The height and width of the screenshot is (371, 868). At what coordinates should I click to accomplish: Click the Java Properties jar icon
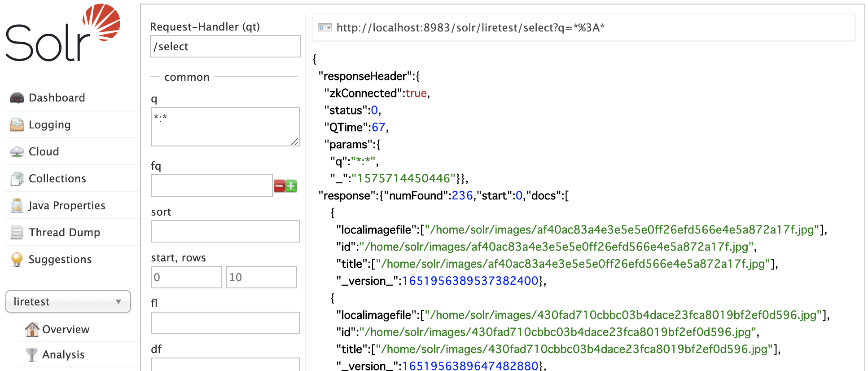pyautogui.click(x=17, y=205)
